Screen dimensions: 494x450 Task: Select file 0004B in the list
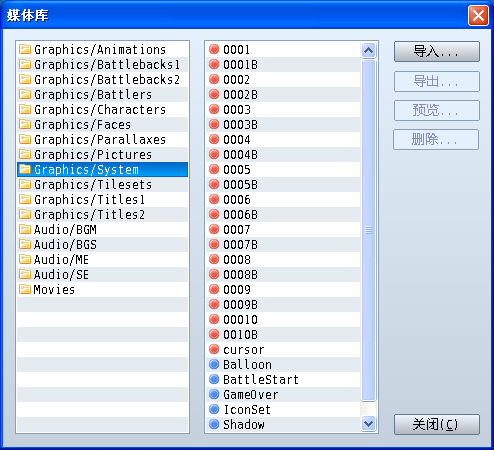click(x=283, y=154)
